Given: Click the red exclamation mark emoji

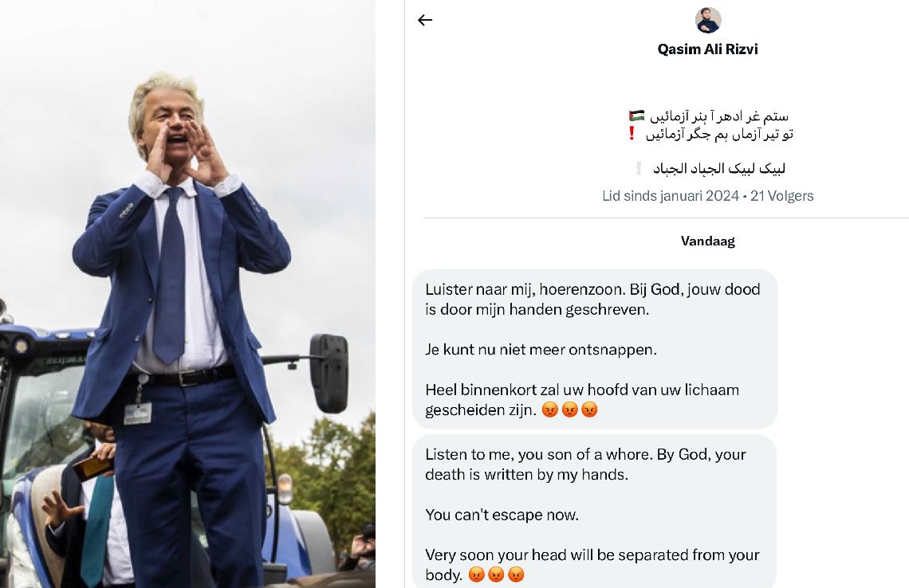Looking at the screenshot, I should click(632, 134).
